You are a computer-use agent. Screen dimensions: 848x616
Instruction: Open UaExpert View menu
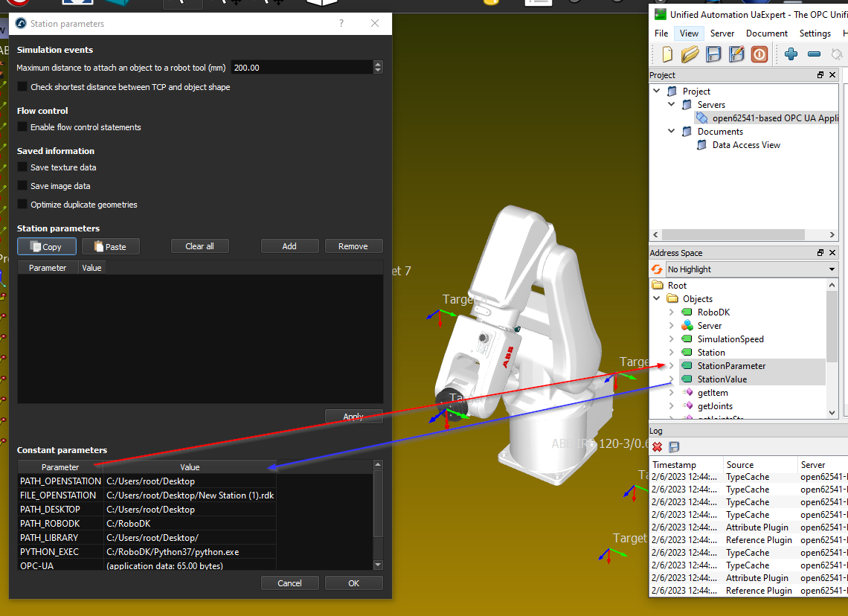[x=689, y=33]
